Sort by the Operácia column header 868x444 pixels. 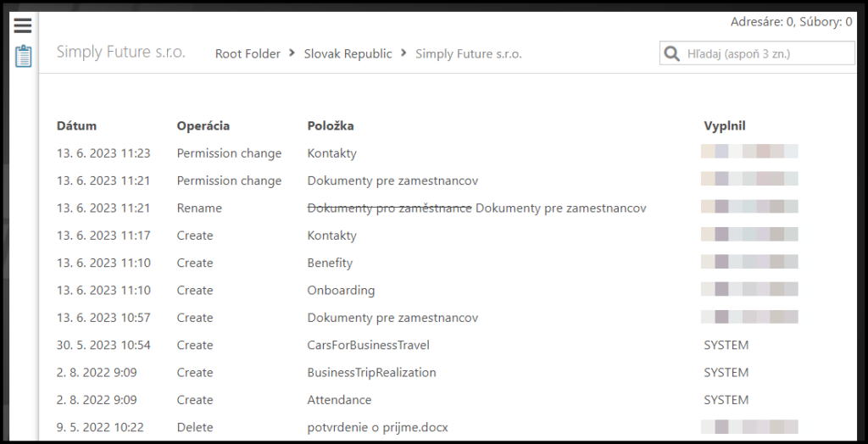(x=203, y=125)
